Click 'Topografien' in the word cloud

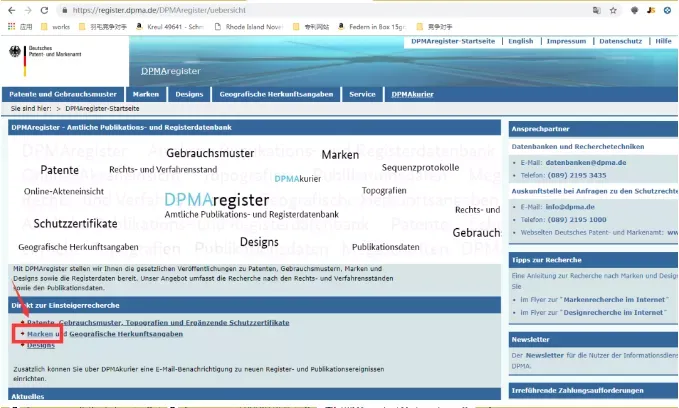(384, 191)
